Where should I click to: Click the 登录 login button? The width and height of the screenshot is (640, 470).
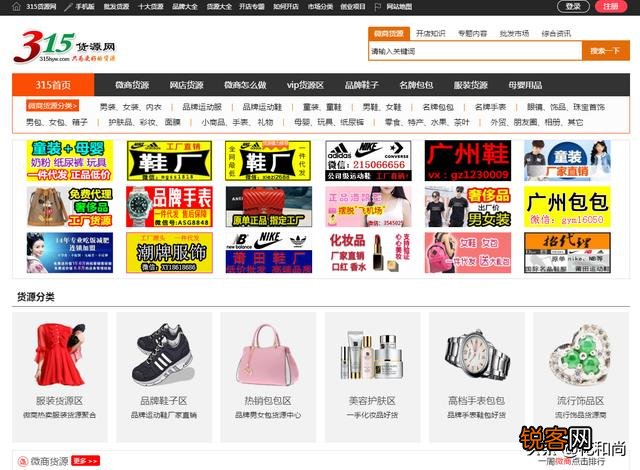(x=573, y=7)
